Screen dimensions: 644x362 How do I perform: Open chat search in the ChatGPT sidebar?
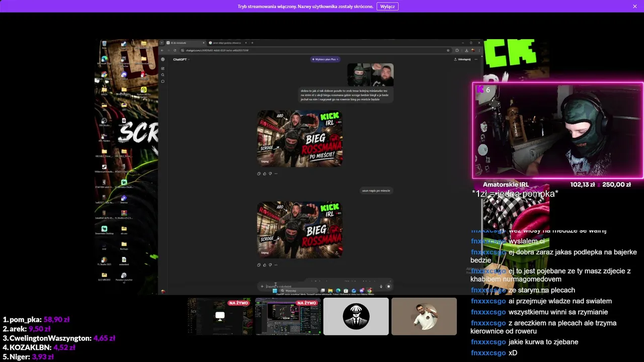(163, 75)
